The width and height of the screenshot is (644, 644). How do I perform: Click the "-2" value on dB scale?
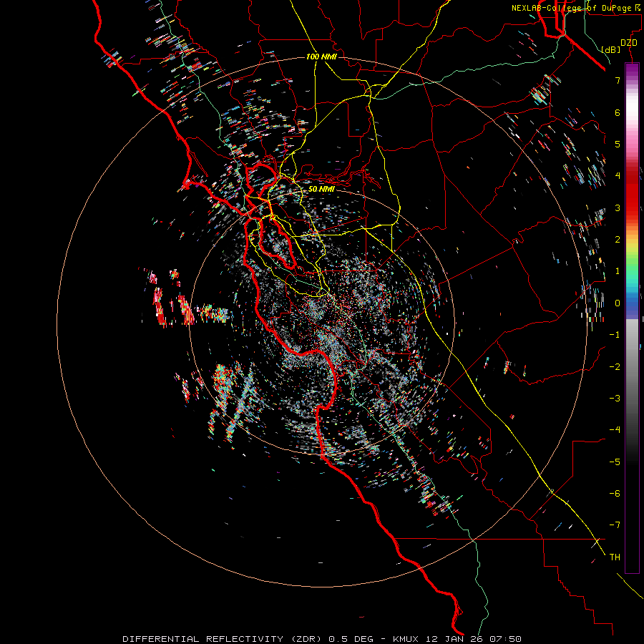(615, 366)
